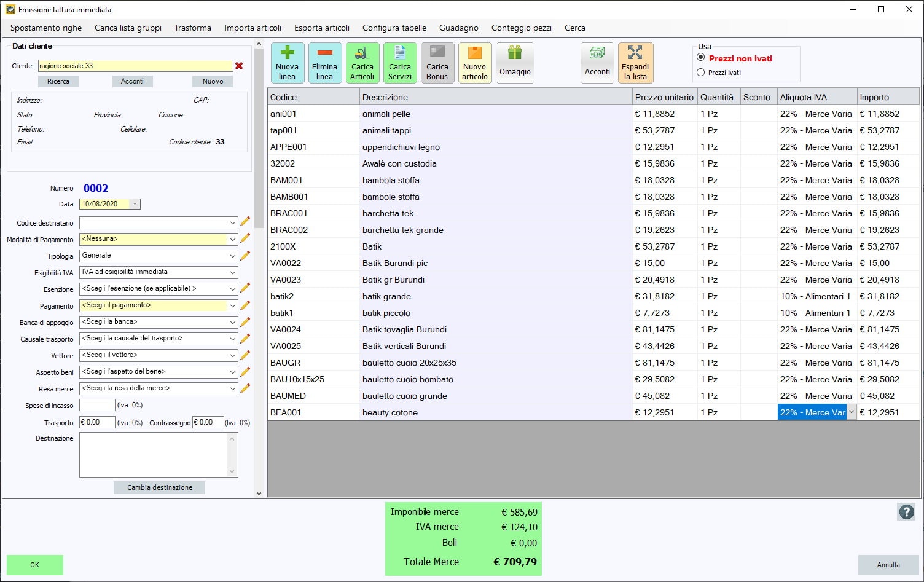Open Esporta articoli menu
The height and width of the screenshot is (582, 924).
coord(322,28)
